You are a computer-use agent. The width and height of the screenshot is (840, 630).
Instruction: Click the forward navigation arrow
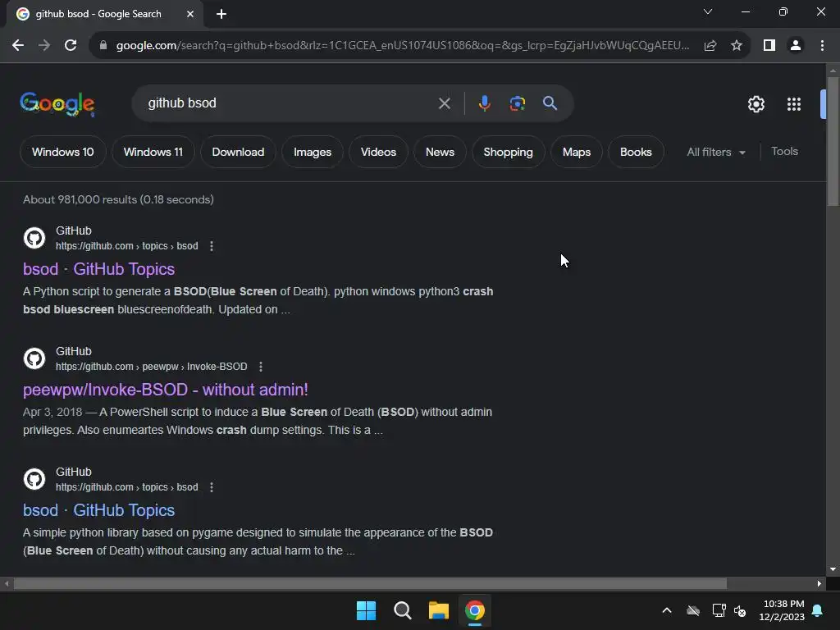(x=44, y=46)
